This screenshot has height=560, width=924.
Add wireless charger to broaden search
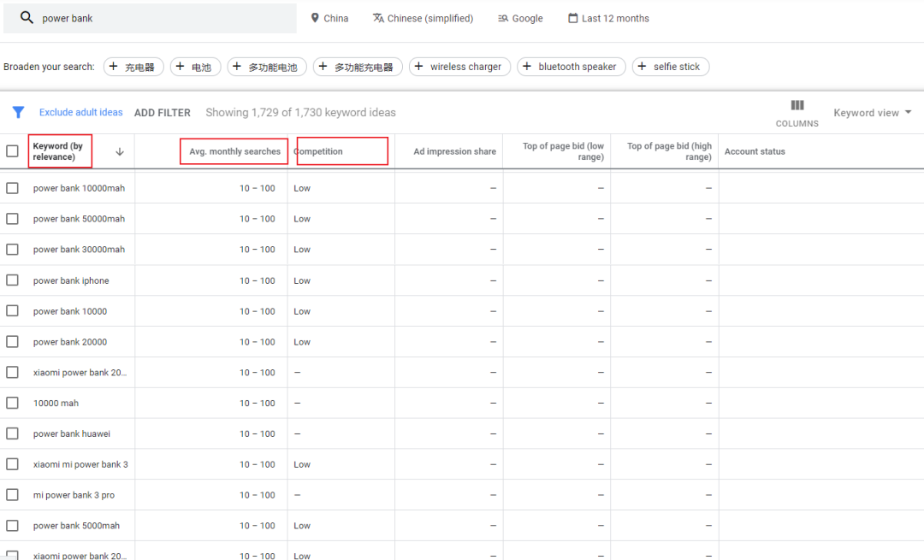(459, 67)
